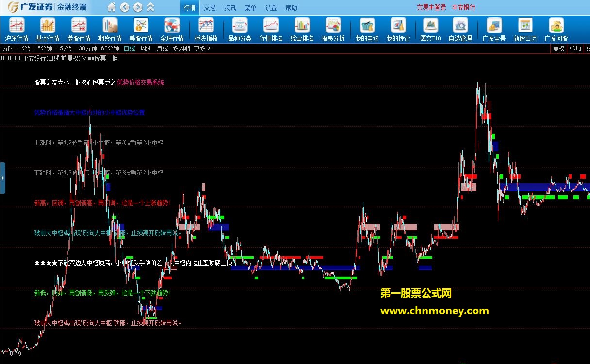Viewport: 590px width, 364px height.
Task: Select the 日线 daily period
Action: (130, 48)
